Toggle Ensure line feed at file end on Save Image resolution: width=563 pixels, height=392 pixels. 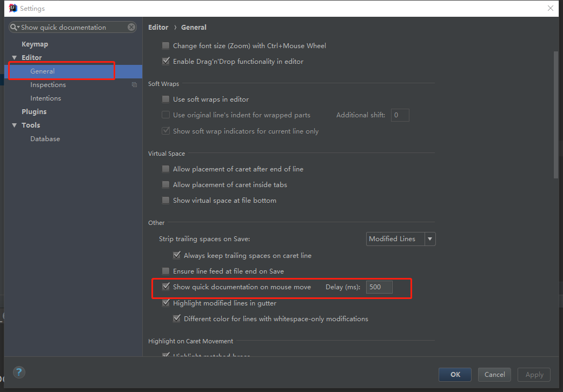(x=166, y=271)
